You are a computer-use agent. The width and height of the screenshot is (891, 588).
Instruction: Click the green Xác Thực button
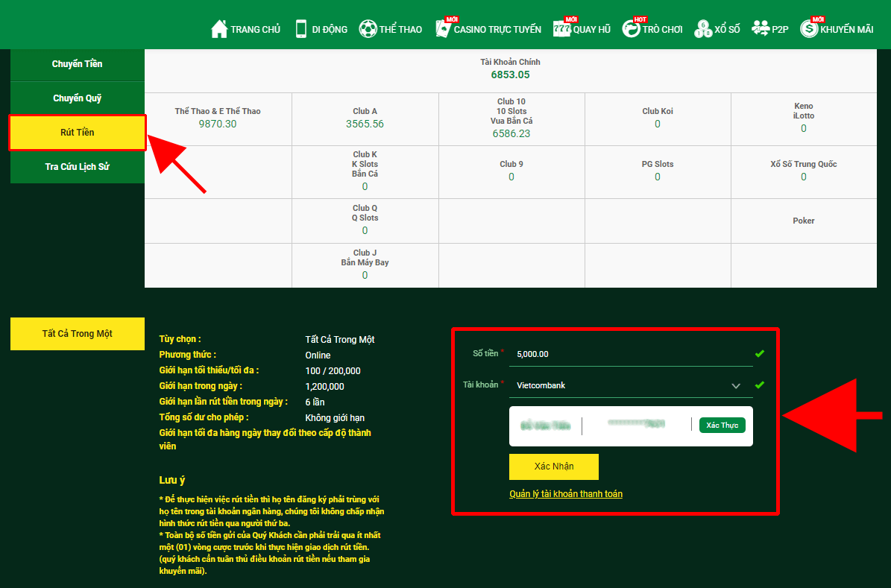pos(722,425)
